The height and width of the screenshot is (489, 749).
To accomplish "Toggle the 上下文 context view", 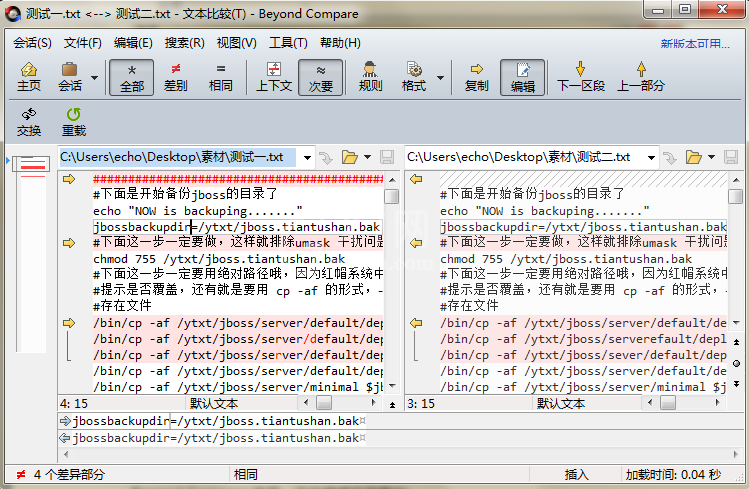I will point(274,77).
